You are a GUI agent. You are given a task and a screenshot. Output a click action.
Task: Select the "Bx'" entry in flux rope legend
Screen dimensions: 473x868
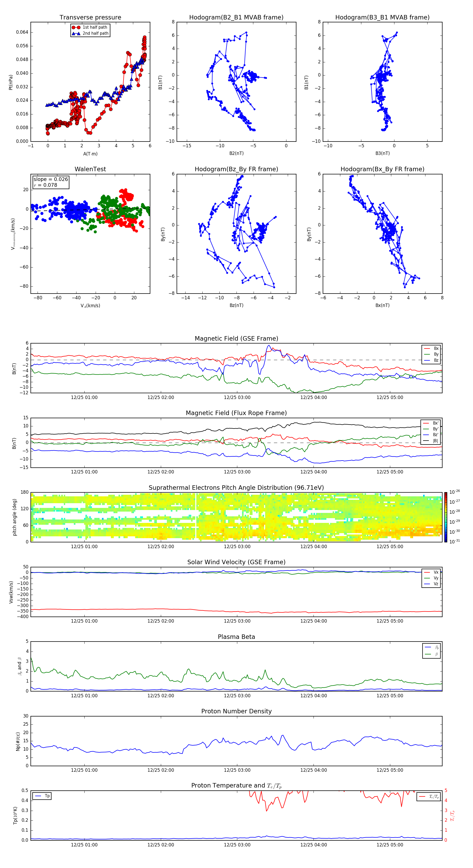click(x=431, y=423)
